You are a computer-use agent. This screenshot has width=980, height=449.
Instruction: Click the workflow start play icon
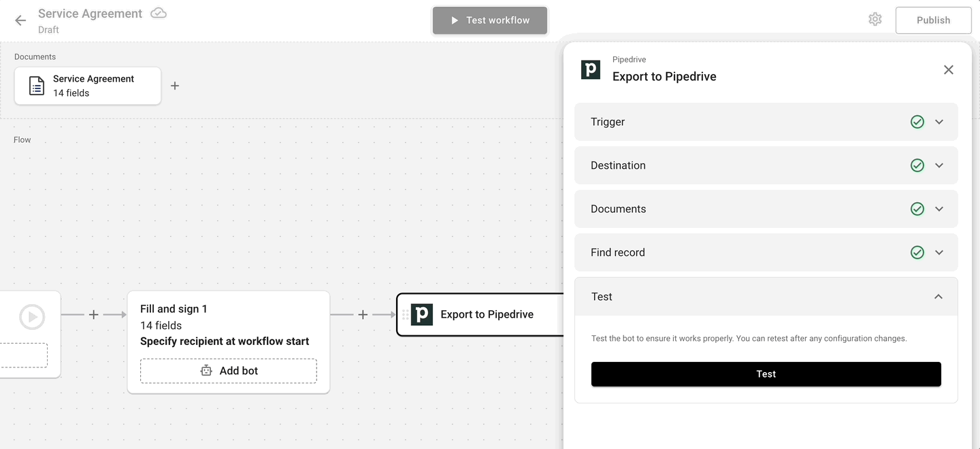point(32,317)
